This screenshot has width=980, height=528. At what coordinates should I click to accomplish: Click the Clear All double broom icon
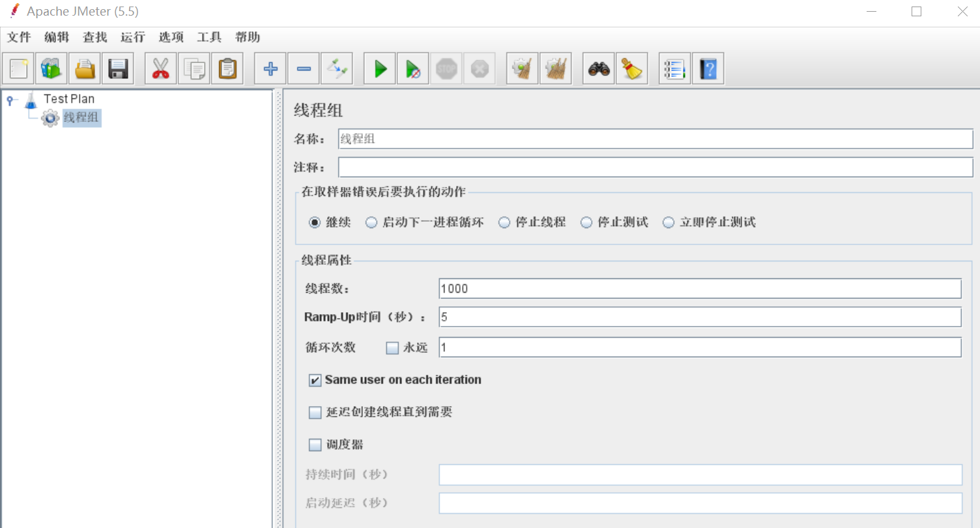(x=556, y=68)
